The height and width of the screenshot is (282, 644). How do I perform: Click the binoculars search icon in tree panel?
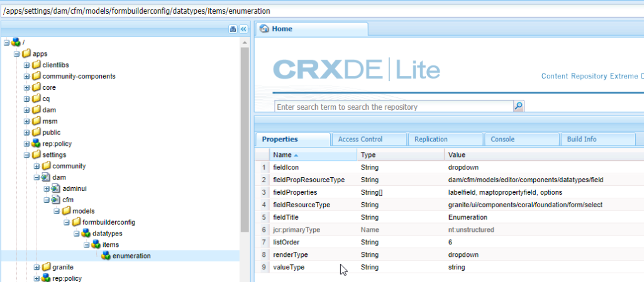click(233, 30)
